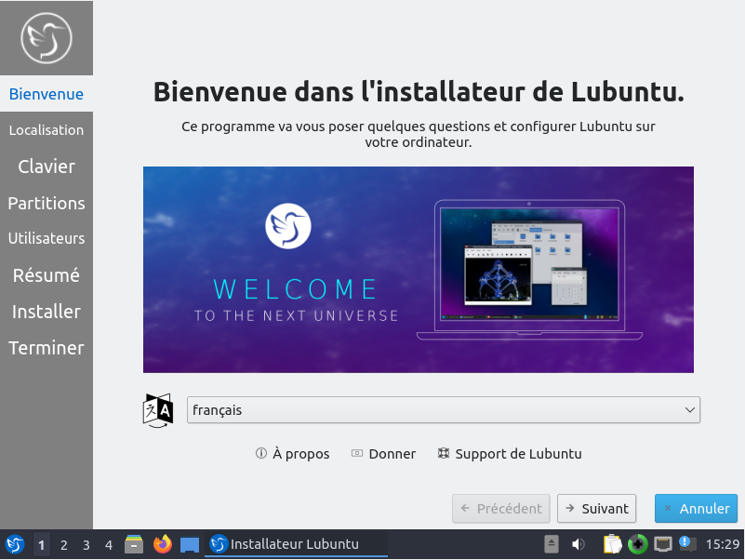The height and width of the screenshot is (560, 745).
Task: Select the Partitions step in the sidebar
Action: 47,203
